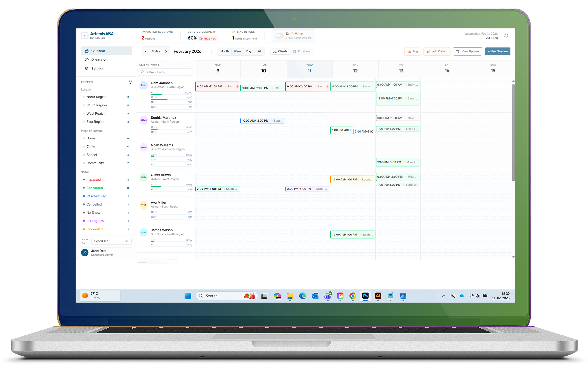Open Photoshop from the taskbar
The image size is (588, 367).
point(365,296)
